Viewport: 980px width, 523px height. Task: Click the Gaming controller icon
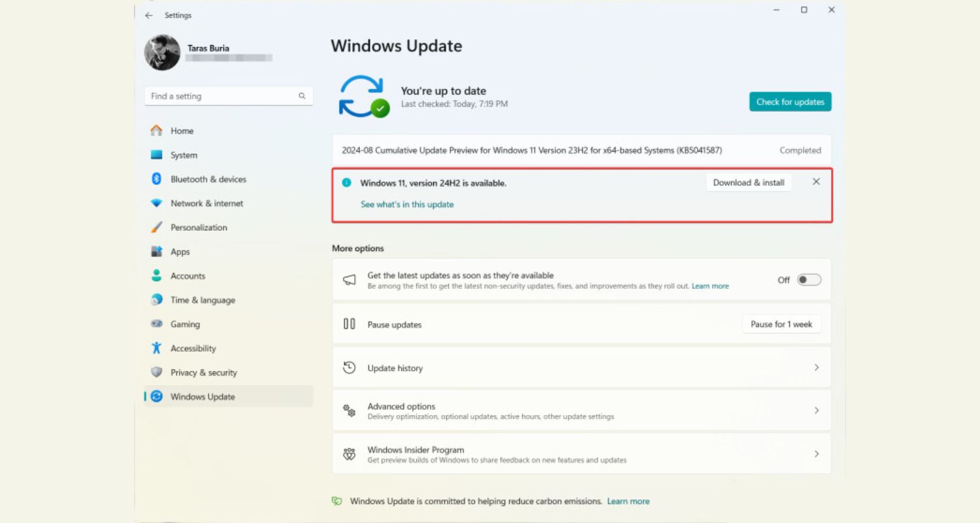point(156,324)
